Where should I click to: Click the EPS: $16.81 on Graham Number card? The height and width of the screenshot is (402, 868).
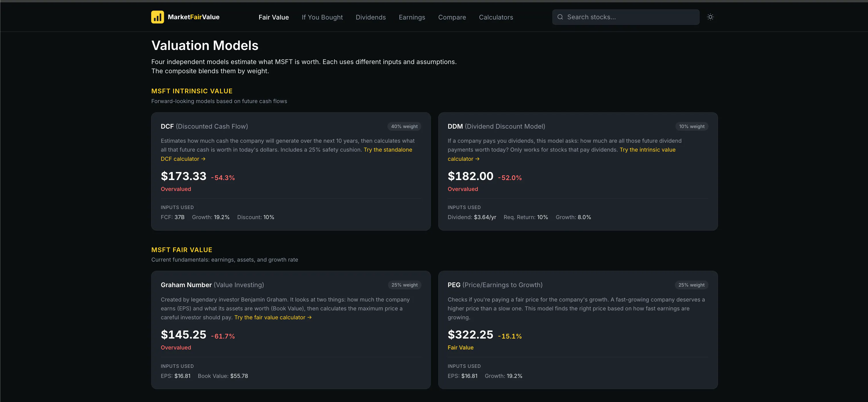pos(176,376)
